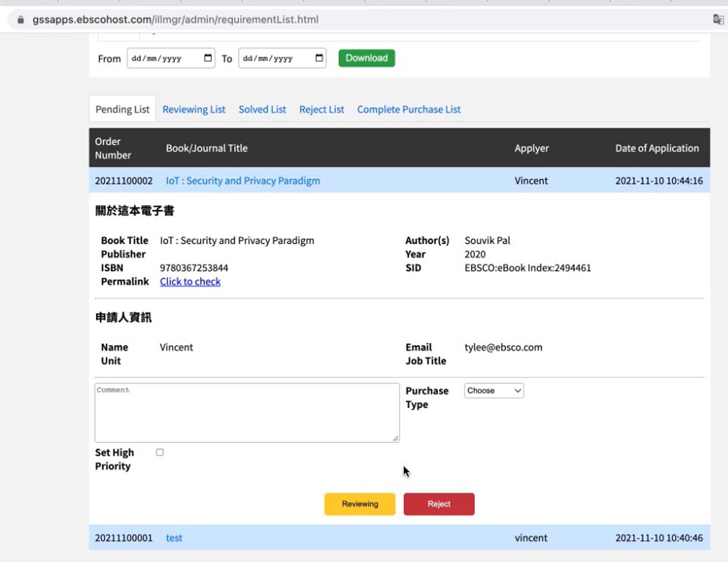Viewport: 728px width, 562px height.
Task: Collapse the IoT : Security and Privacy Paradigm row
Action: coord(243,181)
